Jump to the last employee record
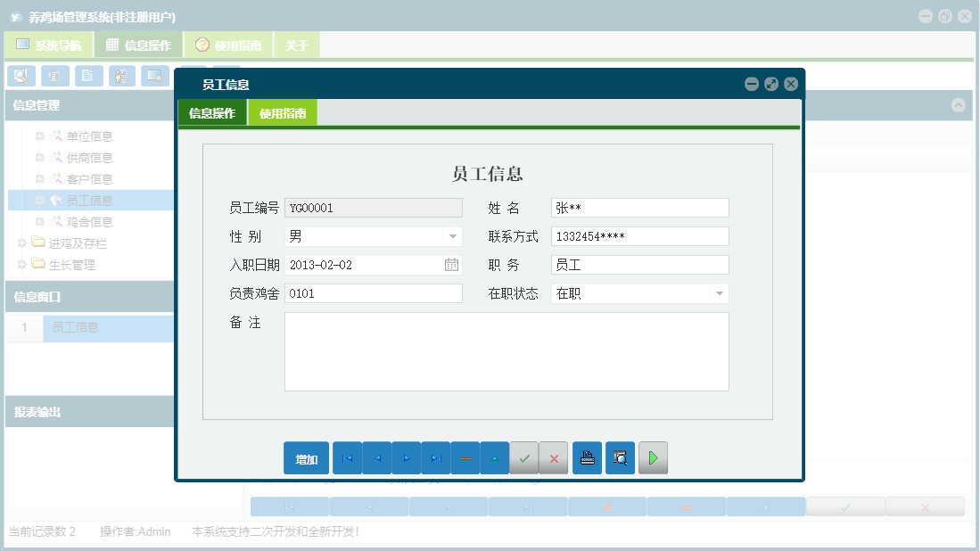This screenshot has width=980, height=551. [436, 457]
